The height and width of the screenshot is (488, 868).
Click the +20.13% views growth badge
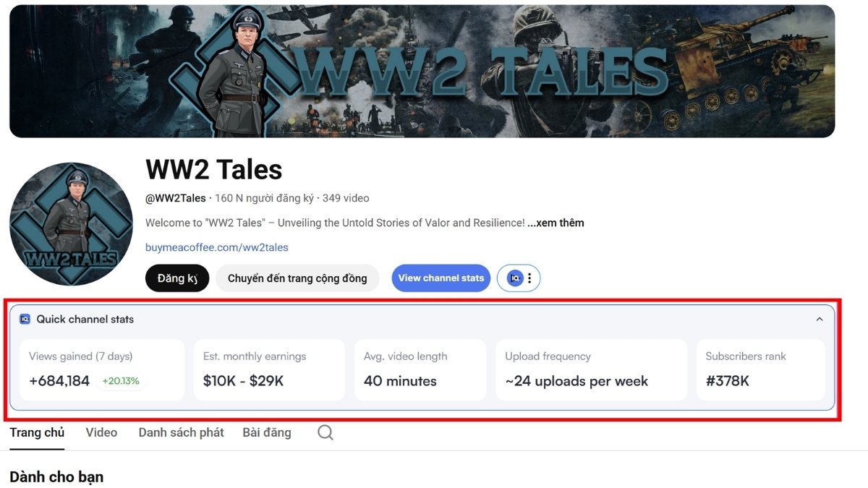pyautogui.click(x=120, y=381)
